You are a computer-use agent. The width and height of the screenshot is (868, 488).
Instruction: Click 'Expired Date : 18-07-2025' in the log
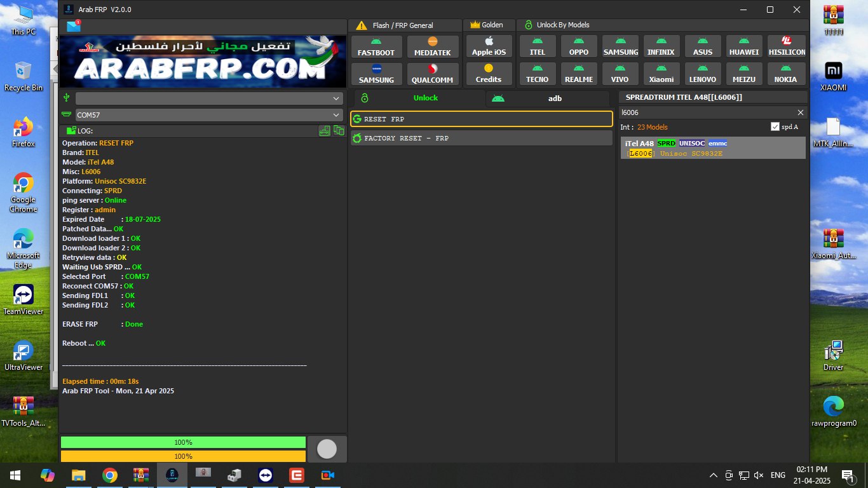(111, 219)
